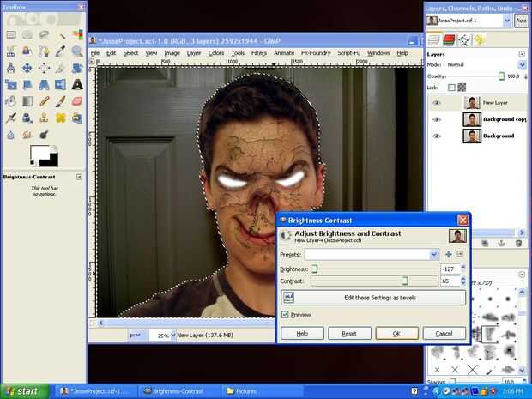The height and width of the screenshot is (399, 532).
Task: Toggle the Auto button in Layers dock
Action: pyautogui.click(x=521, y=21)
